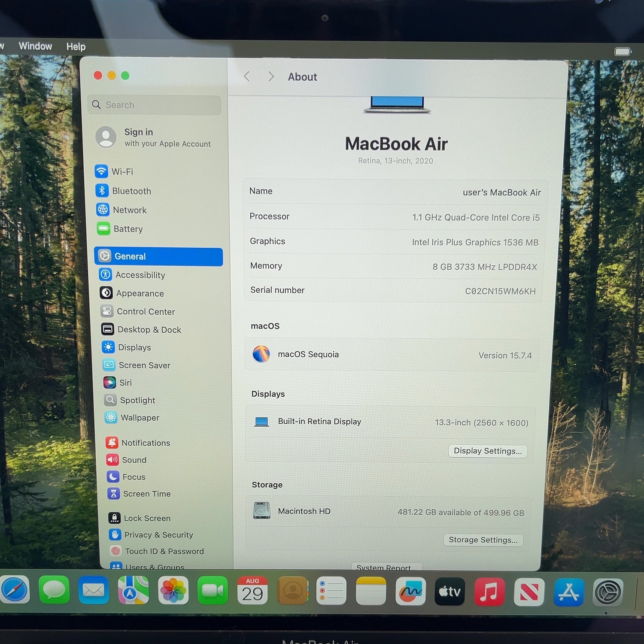
Task: Open Notifications settings
Action: click(x=138, y=443)
